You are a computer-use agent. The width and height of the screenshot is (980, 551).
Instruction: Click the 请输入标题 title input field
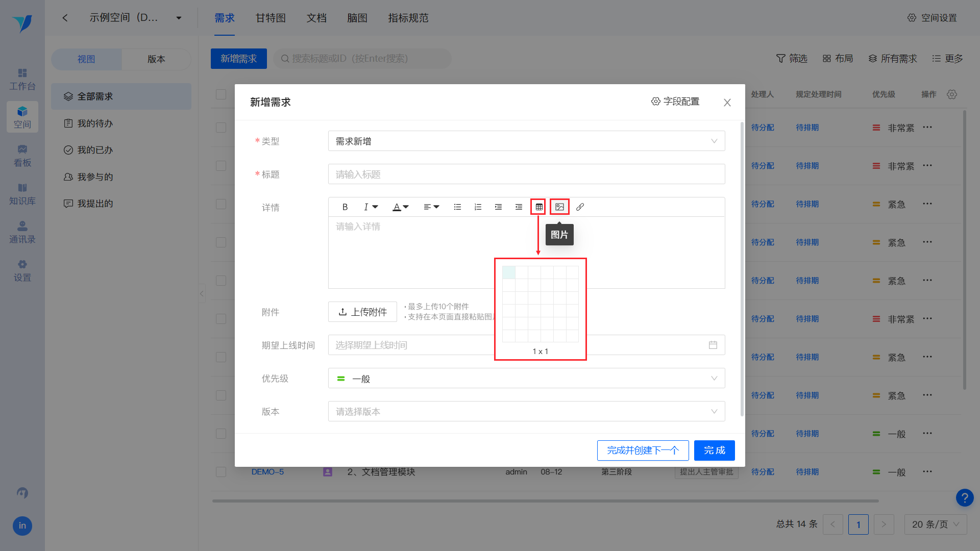coord(526,174)
